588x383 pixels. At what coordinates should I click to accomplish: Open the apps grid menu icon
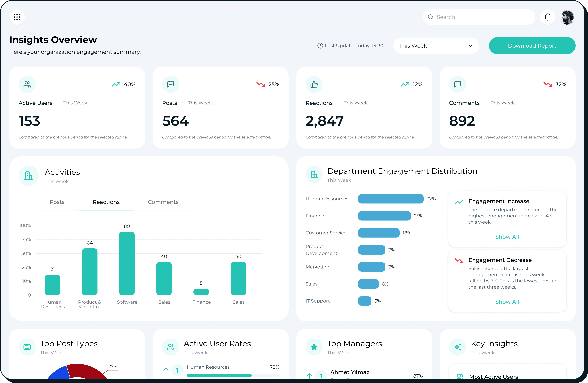17,17
